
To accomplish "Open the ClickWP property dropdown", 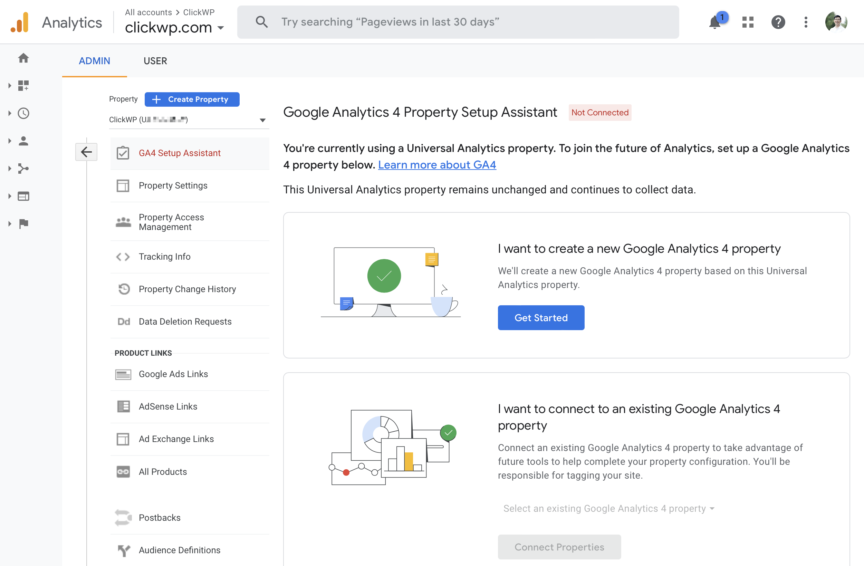I will pyautogui.click(x=188, y=120).
